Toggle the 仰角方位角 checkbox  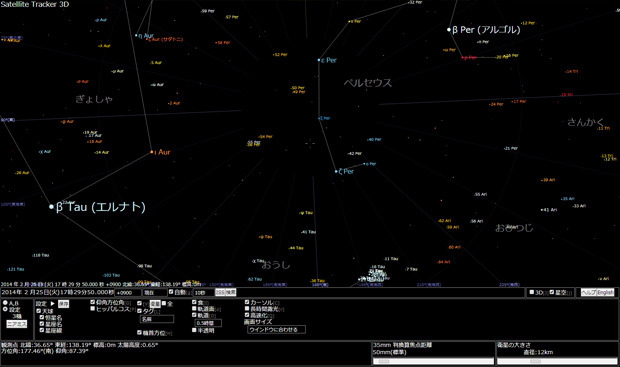93,302
